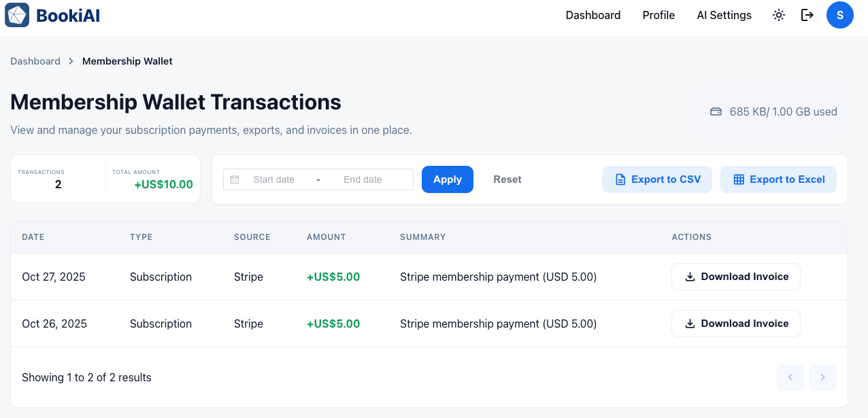Toggle the light/dark theme sun icon
This screenshot has width=868, height=418.
pyautogui.click(x=779, y=15)
